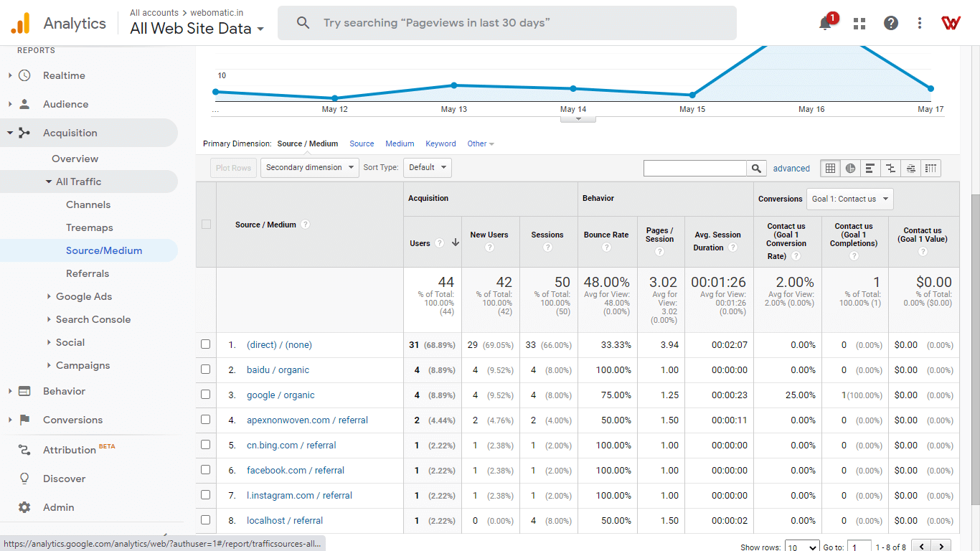Open the advanced filter link
Image resolution: width=980 pixels, height=551 pixels.
coord(791,169)
